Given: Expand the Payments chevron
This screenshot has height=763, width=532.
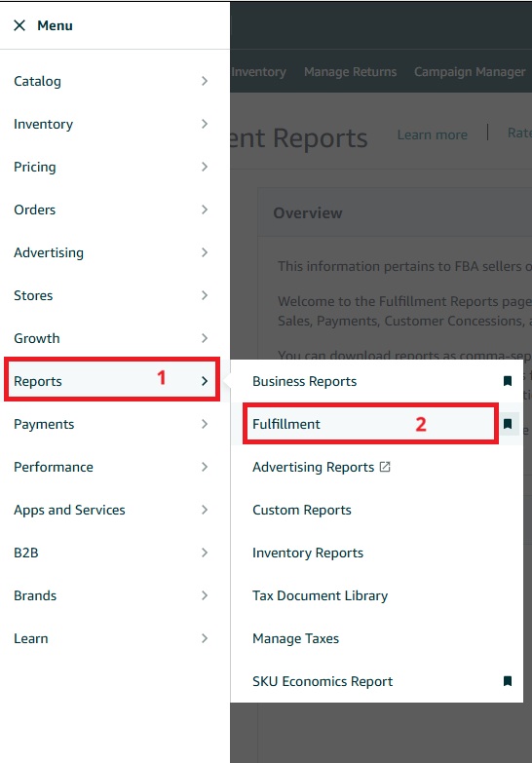Looking at the screenshot, I should coord(205,424).
